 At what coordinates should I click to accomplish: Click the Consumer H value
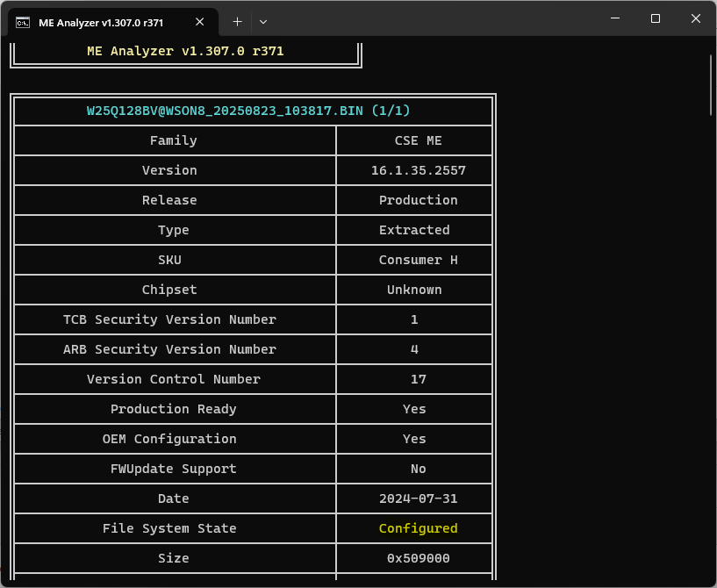pos(418,260)
